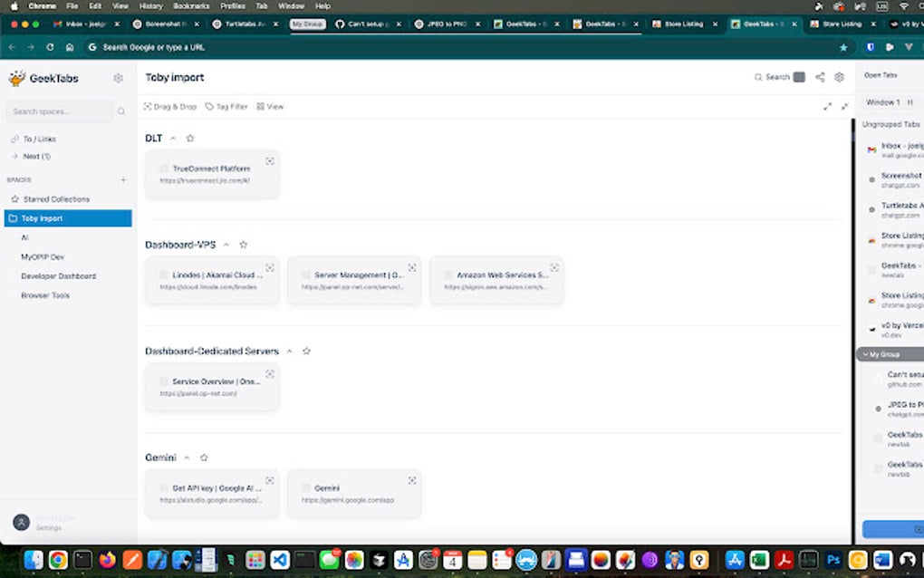Click the Tag Filter icon
Screen dimensions: 924x578
211,106
